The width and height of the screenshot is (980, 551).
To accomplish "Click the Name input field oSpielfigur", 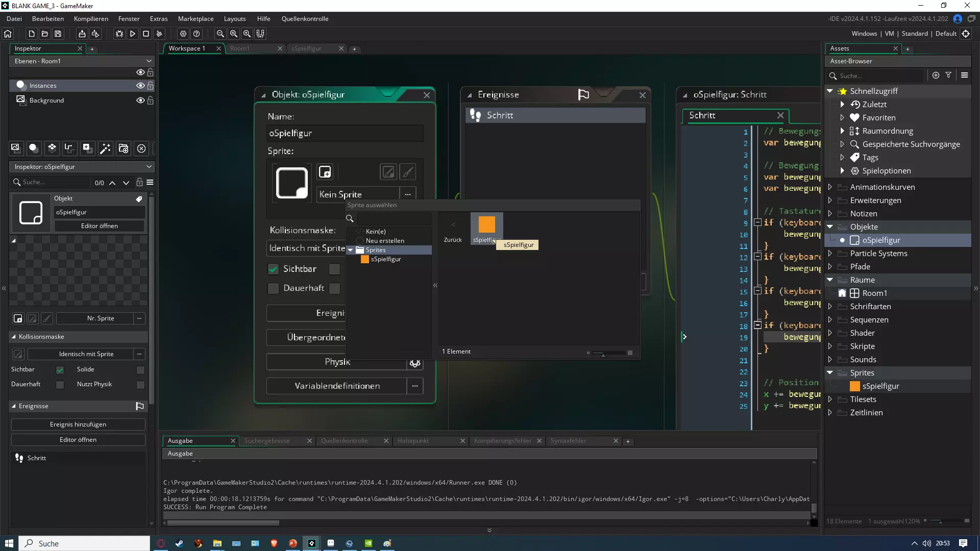I will [345, 133].
